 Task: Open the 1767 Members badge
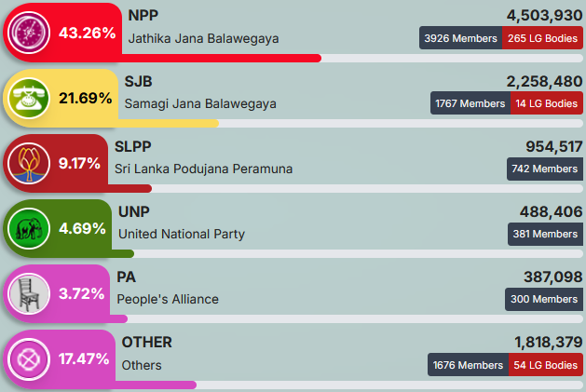pos(470,103)
